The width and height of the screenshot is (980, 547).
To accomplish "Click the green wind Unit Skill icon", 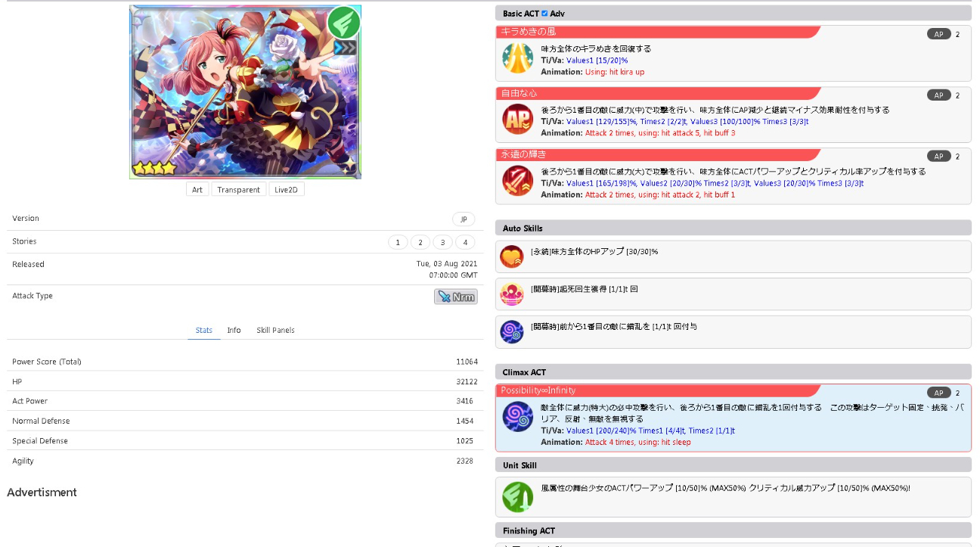I will [x=517, y=497].
